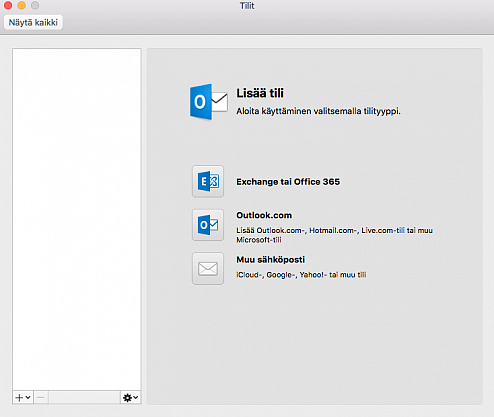Select the Outlook.com heading
The width and height of the screenshot is (494, 417).
click(x=264, y=215)
